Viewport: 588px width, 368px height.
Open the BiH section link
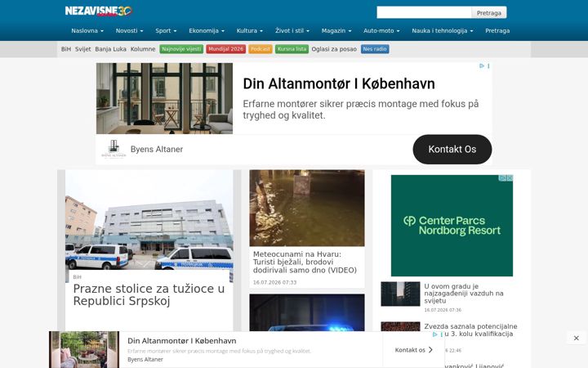pos(66,49)
